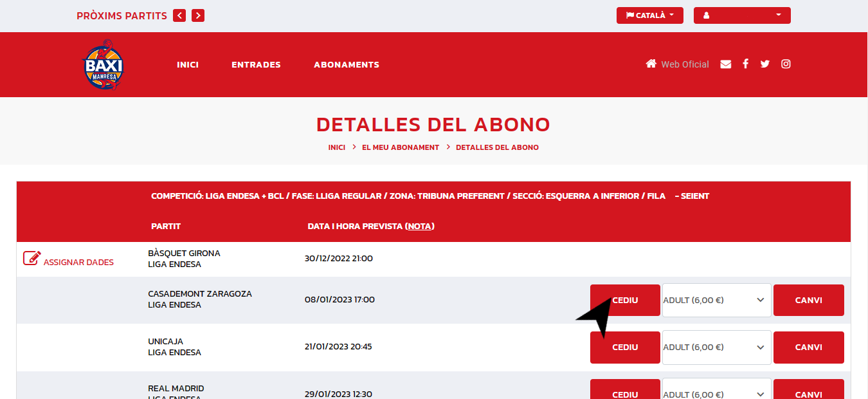Select the date 21/01/2023 20:45
The width and height of the screenshot is (868, 399).
click(338, 346)
